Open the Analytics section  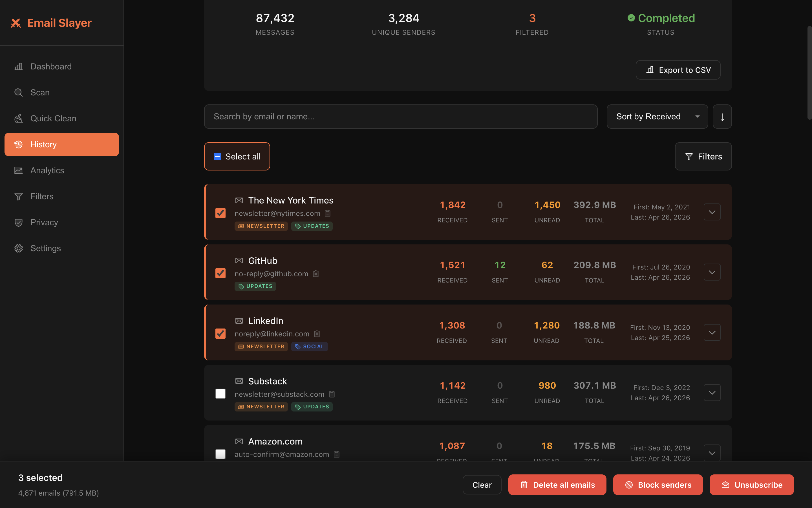click(62, 170)
